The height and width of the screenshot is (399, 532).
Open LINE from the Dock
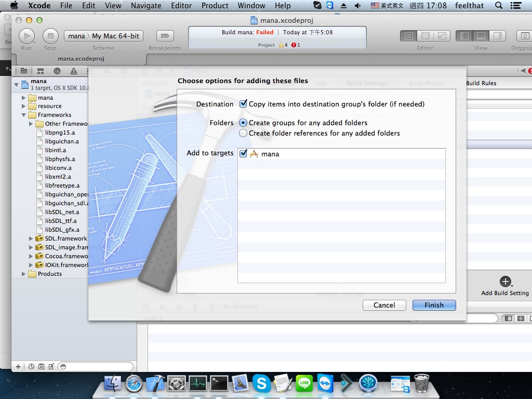coord(304,383)
